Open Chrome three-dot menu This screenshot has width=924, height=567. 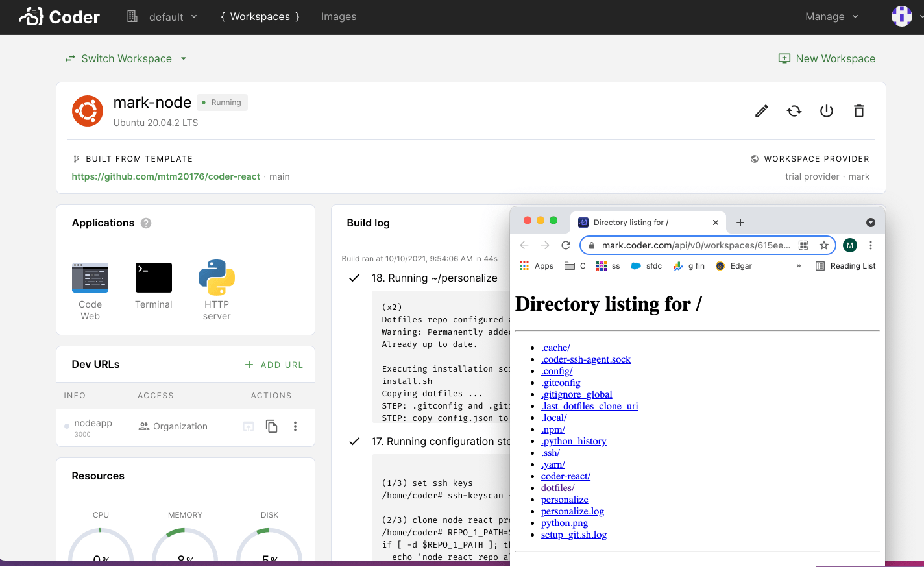871,245
